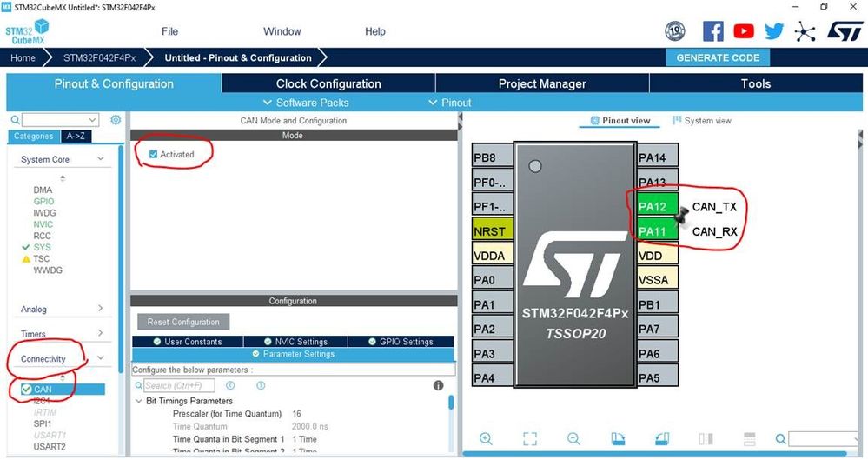Open the Facebook icon in header

pyautogui.click(x=713, y=31)
